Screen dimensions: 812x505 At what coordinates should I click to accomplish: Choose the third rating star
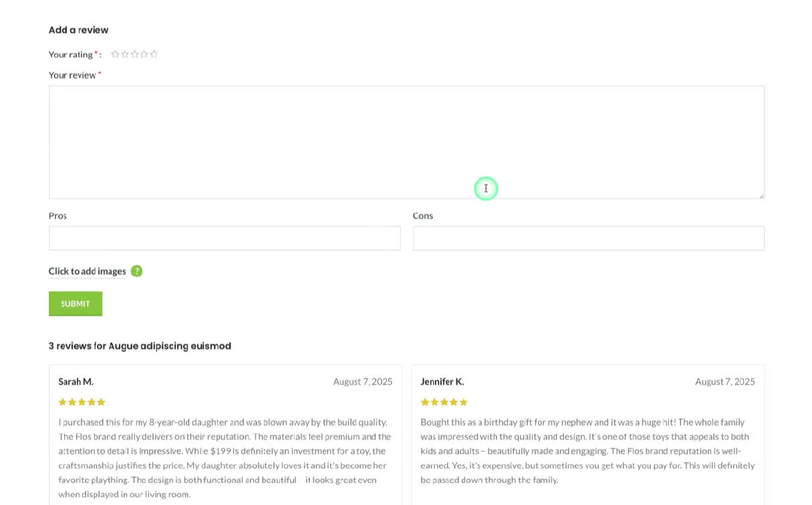tap(134, 54)
